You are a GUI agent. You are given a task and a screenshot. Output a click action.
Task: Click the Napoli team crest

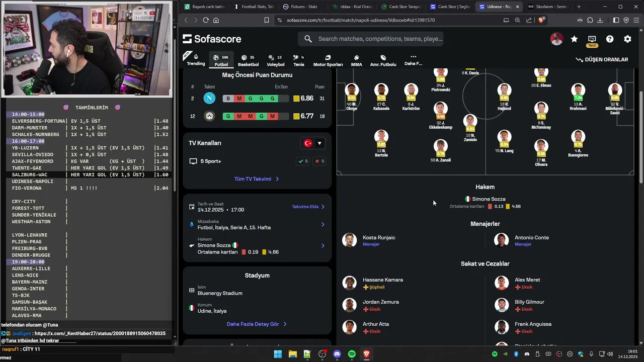[209, 99]
